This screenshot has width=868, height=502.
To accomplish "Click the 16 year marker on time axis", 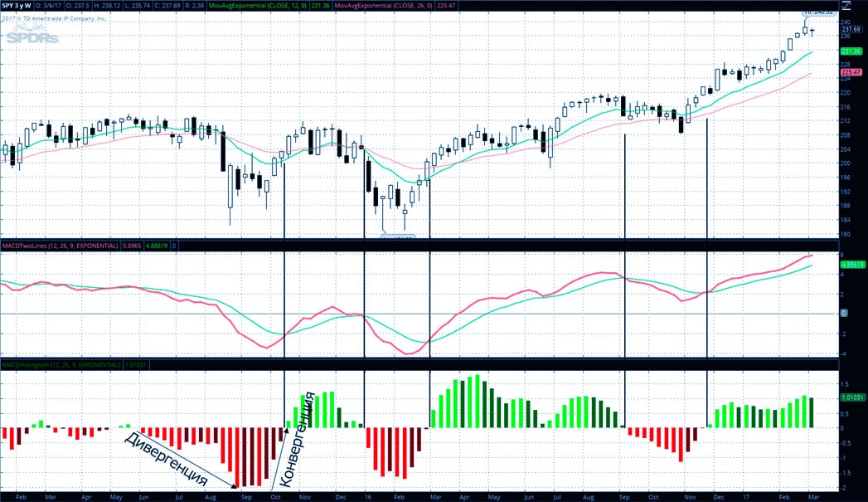I will click(x=366, y=495).
